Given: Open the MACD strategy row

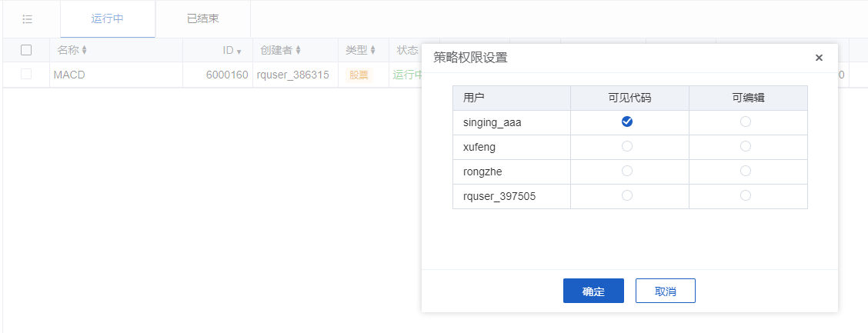Looking at the screenshot, I should pos(68,75).
